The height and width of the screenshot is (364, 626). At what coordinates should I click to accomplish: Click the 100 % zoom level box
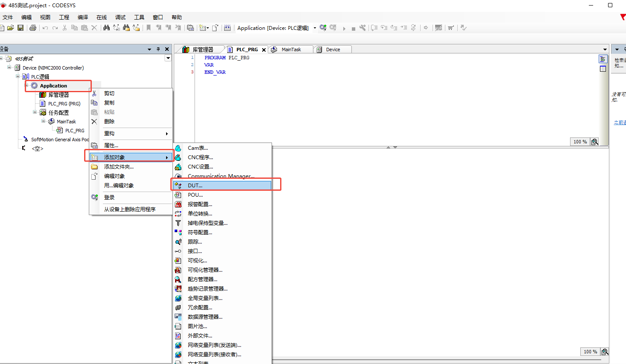[580, 142]
